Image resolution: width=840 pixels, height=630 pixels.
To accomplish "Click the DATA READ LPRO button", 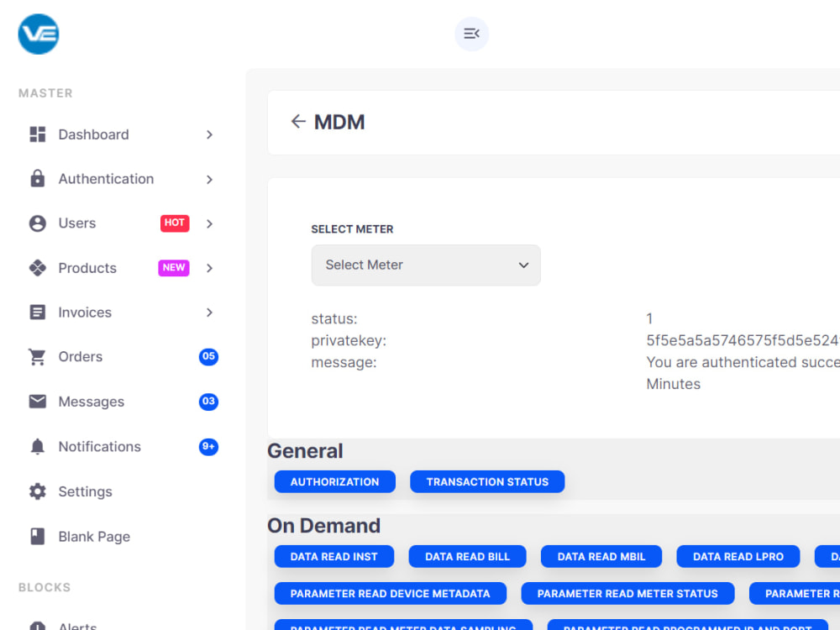I will pos(738,556).
